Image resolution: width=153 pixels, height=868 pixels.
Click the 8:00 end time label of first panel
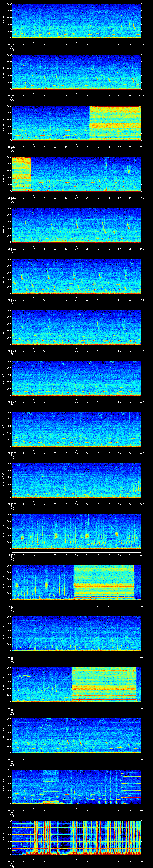[x=141, y=44]
